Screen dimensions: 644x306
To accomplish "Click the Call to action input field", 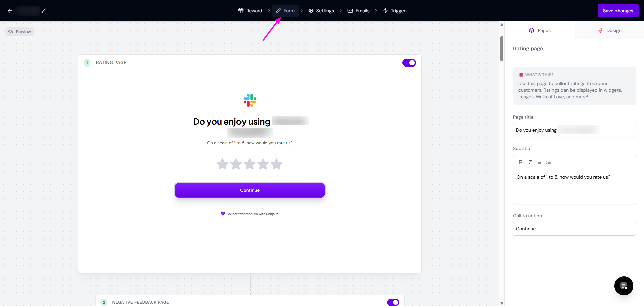I will pos(574,229).
